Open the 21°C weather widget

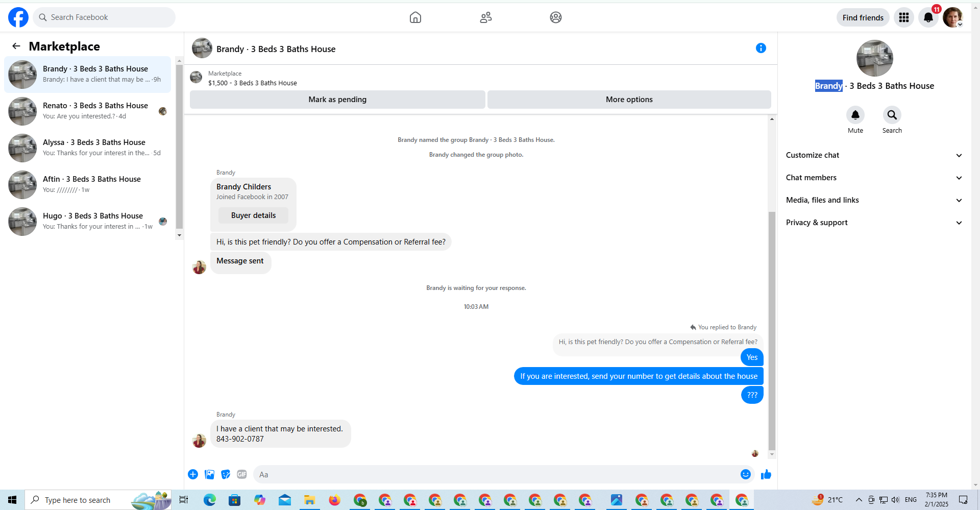[x=827, y=500]
